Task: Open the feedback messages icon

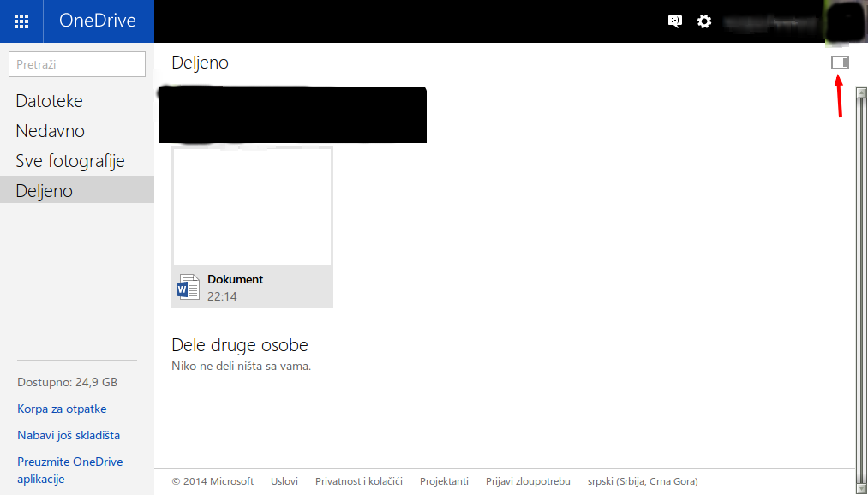Action: pyautogui.click(x=675, y=21)
